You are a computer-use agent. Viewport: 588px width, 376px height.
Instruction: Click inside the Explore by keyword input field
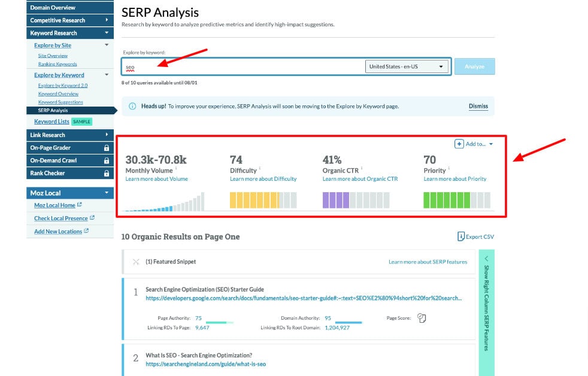pos(240,68)
